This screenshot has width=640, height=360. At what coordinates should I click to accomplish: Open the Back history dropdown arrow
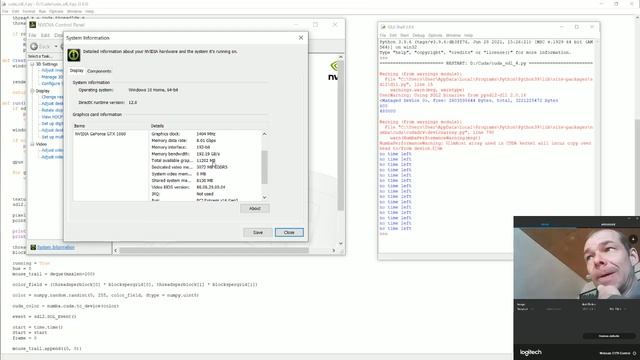click(x=56, y=47)
